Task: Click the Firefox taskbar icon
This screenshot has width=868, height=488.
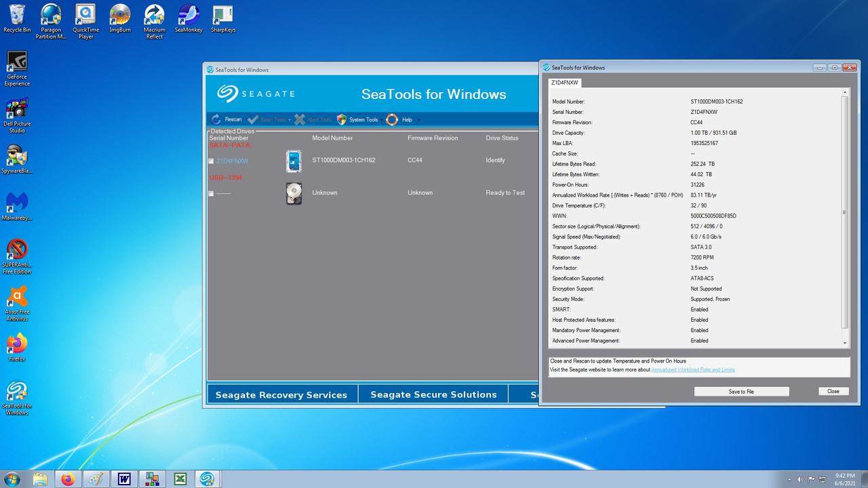Action: coord(68,479)
